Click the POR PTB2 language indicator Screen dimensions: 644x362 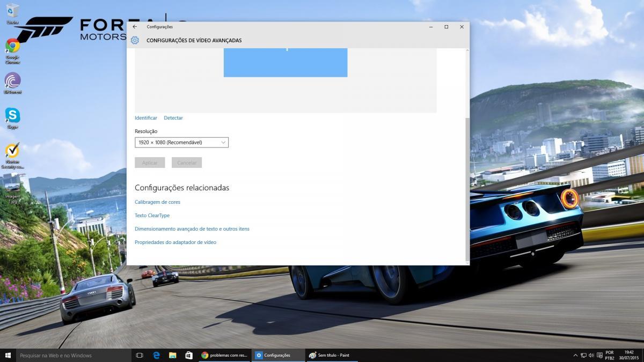click(609, 355)
